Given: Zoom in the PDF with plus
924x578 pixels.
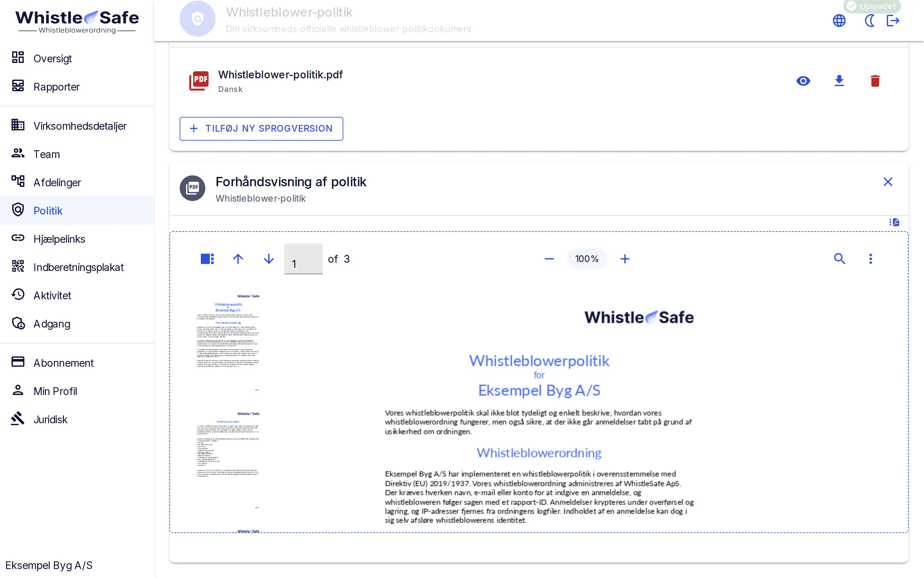Looking at the screenshot, I should [625, 259].
